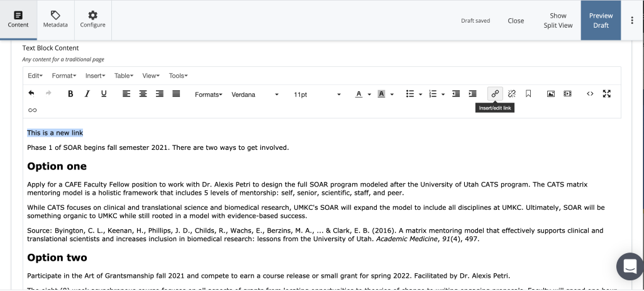Open the View menu
The height and width of the screenshot is (291, 644).
[151, 76]
